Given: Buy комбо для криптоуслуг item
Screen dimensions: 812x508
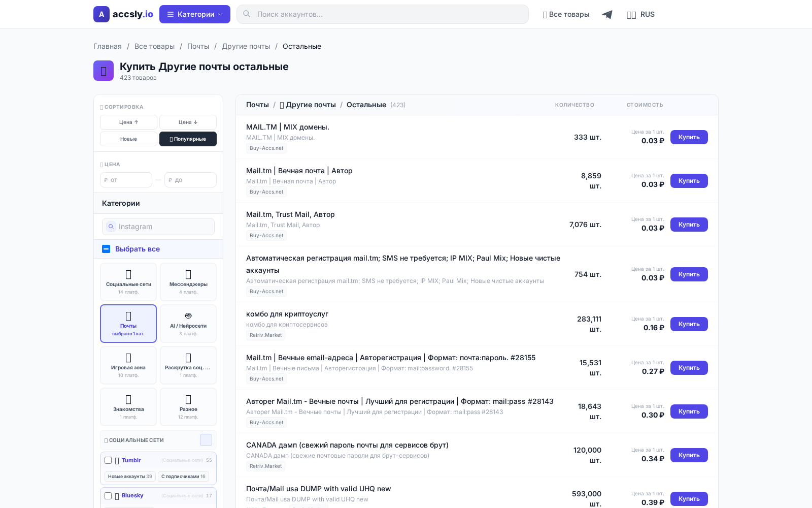Looking at the screenshot, I should [689, 324].
